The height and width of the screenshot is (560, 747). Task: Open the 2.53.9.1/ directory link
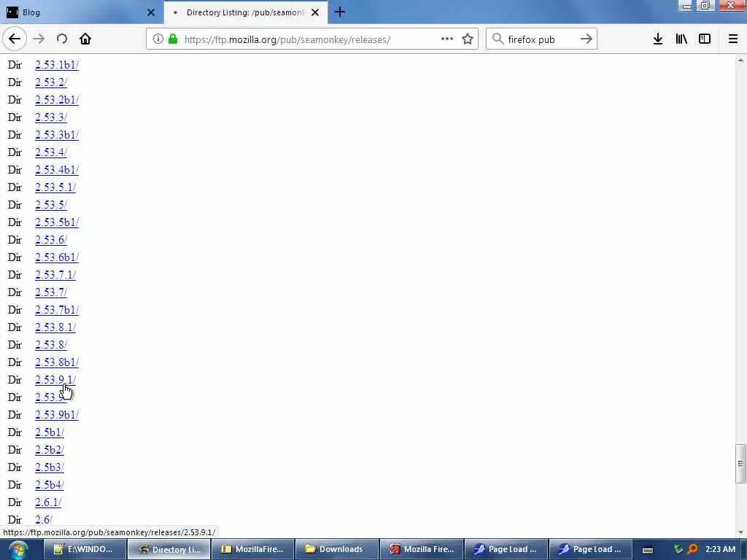point(55,379)
